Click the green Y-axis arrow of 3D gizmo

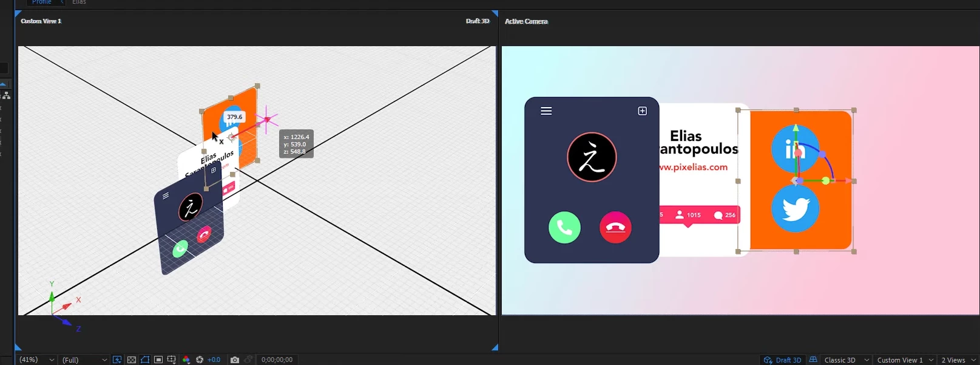tap(796, 129)
